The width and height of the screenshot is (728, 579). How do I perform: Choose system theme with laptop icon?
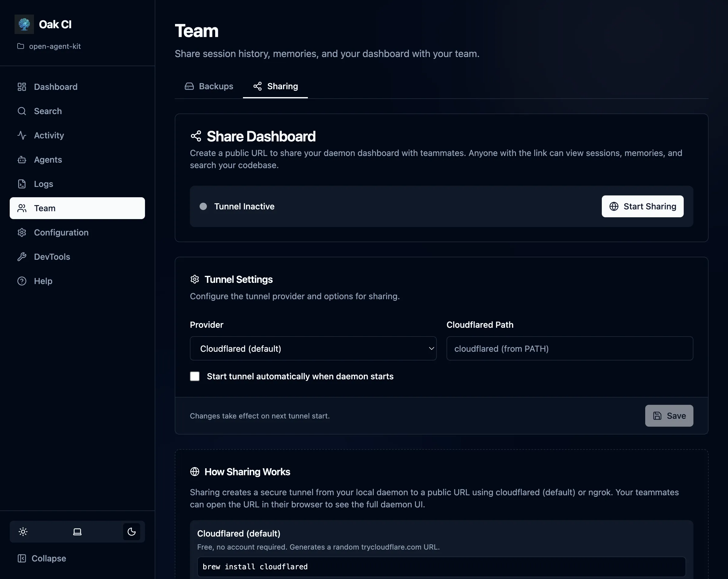coord(77,531)
